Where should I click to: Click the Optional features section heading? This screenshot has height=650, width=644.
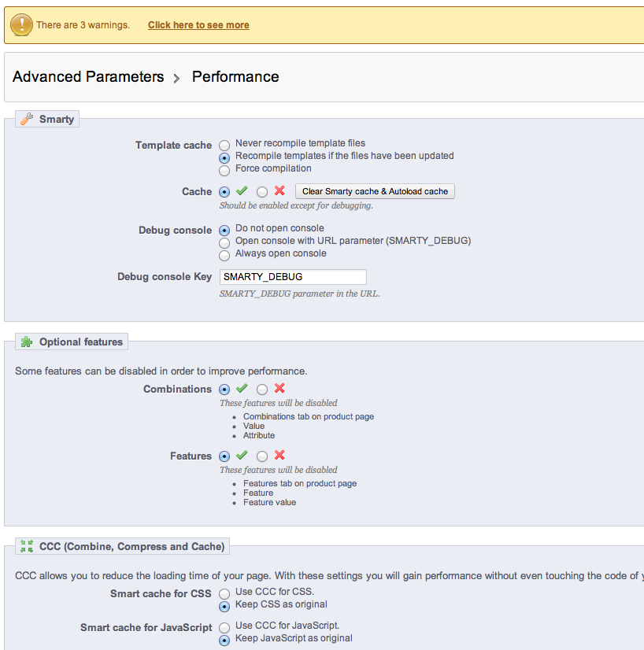coord(81,342)
